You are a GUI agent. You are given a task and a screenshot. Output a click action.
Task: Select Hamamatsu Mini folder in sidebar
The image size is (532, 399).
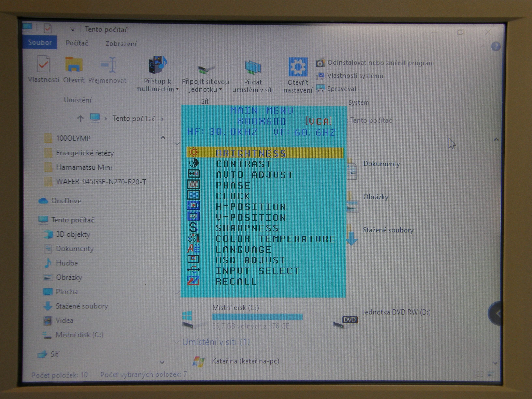(84, 167)
